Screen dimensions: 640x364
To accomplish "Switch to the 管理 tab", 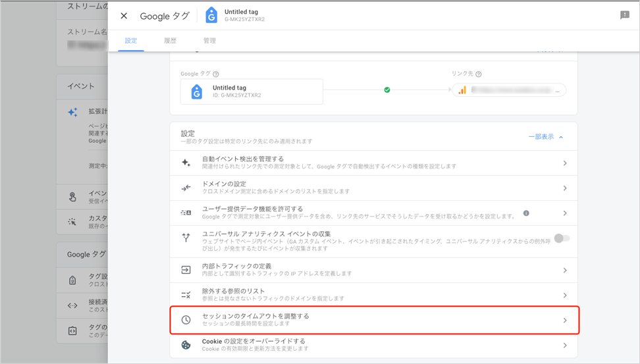I will click(209, 40).
